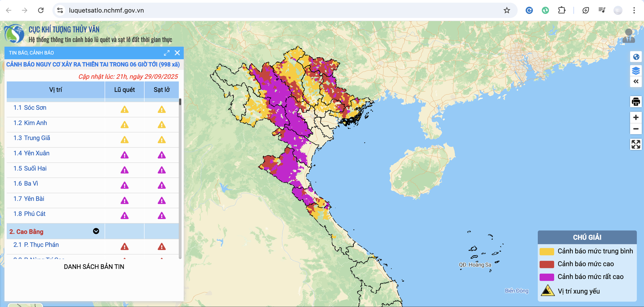Click the Yên Xuân landslide warning icon

(x=162, y=155)
